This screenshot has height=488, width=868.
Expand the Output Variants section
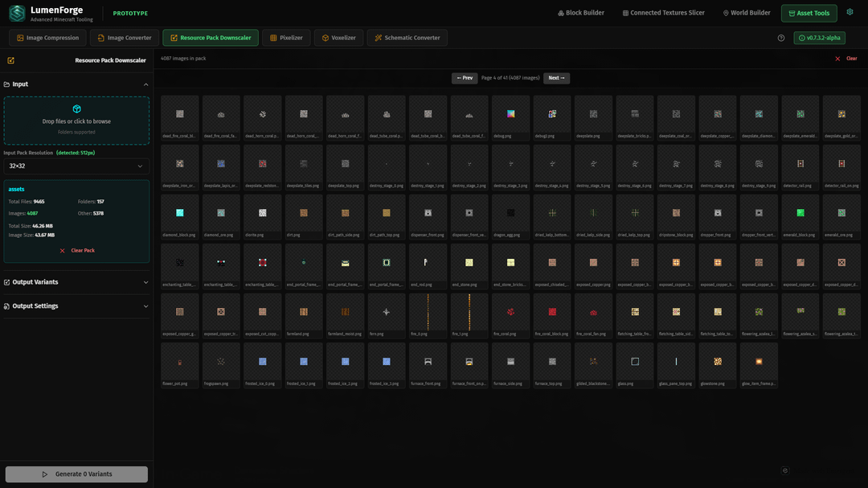[x=145, y=282]
